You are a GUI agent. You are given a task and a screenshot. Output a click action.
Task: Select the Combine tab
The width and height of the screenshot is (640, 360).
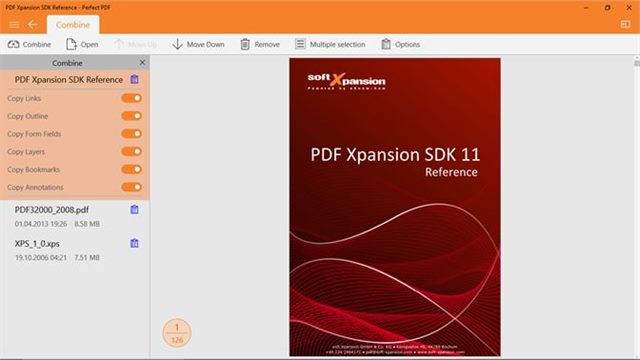pyautogui.click(x=73, y=25)
